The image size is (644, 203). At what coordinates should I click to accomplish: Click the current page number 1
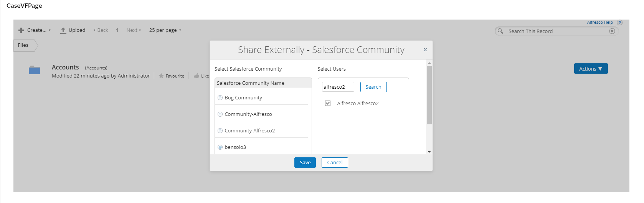(x=117, y=30)
